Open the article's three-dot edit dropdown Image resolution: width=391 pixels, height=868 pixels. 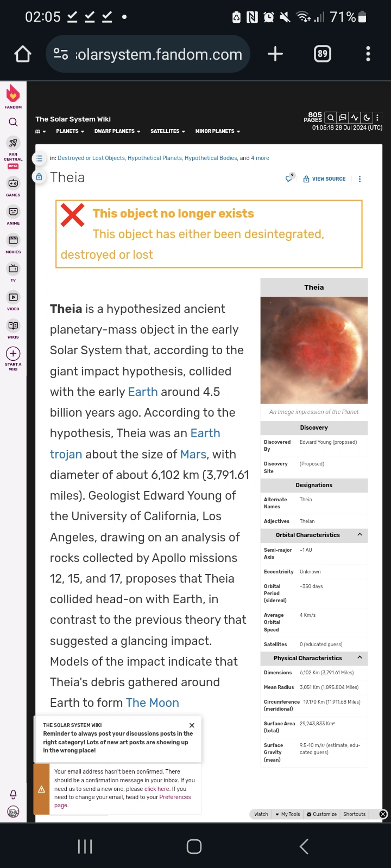click(360, 178)
